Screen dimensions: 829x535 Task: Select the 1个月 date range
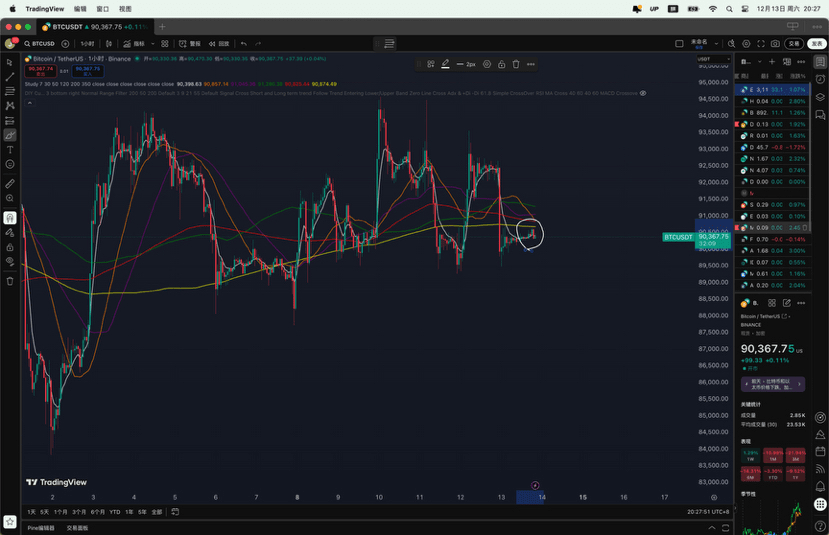tap(61, 512)
